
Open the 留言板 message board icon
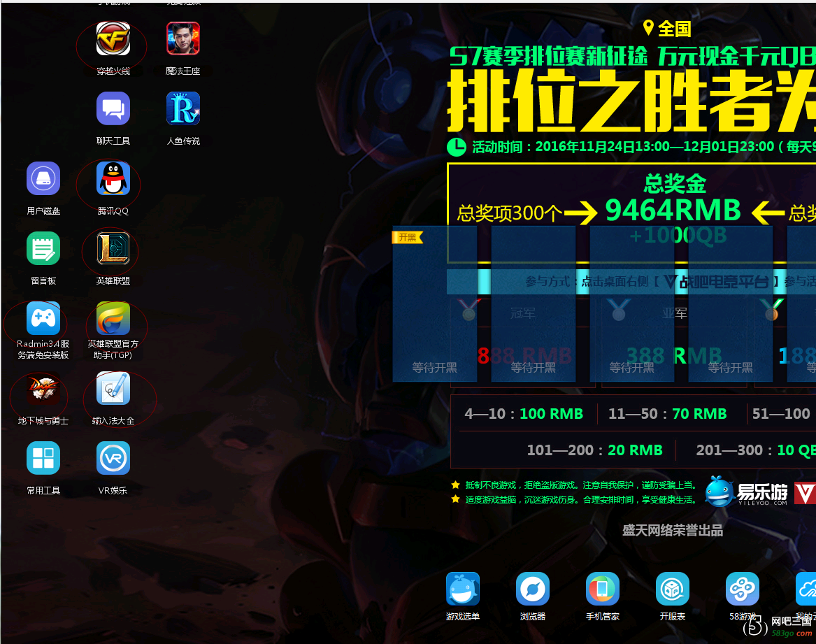(x=43, y=248)
